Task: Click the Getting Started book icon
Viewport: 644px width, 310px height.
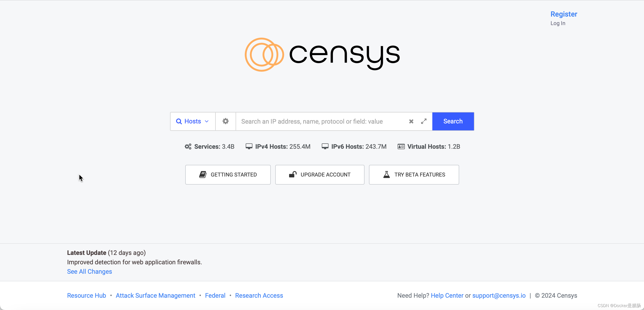Action: [203, 174]
